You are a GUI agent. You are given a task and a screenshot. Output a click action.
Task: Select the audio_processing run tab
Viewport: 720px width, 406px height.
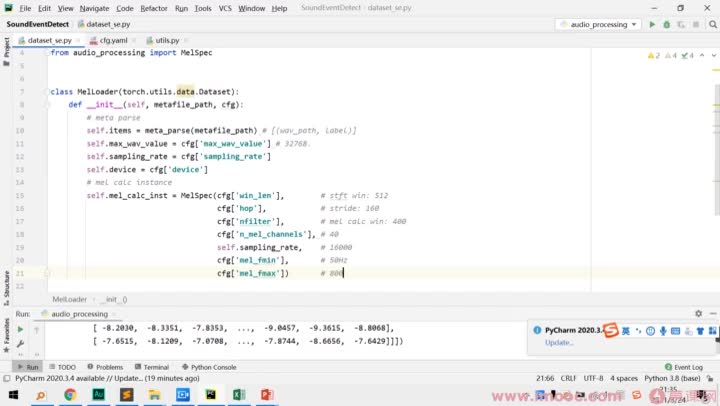(x=79, y=314)
